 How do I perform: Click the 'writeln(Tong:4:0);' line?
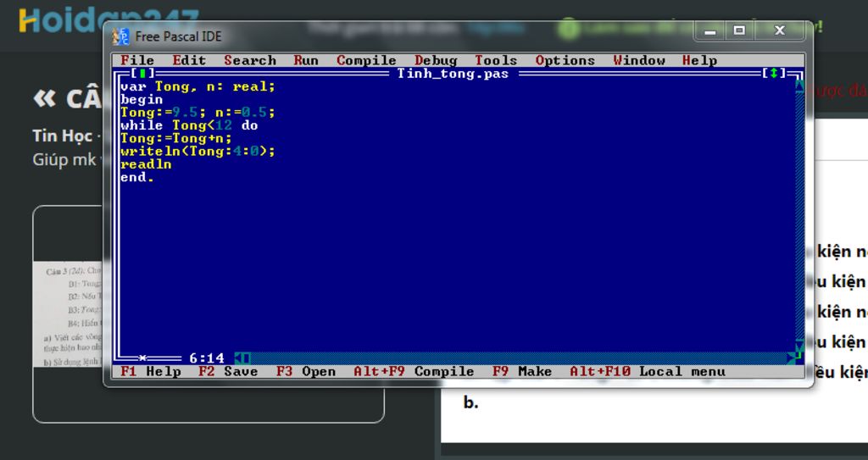[198, 151]
